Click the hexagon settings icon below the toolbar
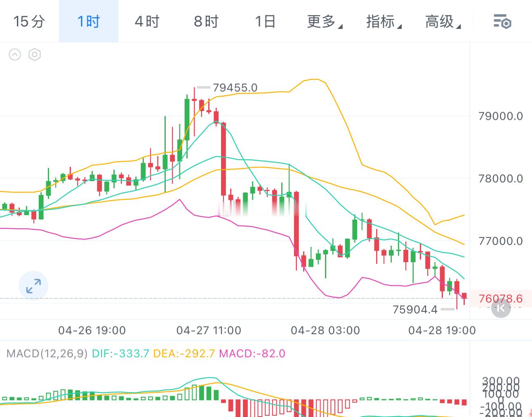This screenshot has height=417, width=532. tap(34, 54)
